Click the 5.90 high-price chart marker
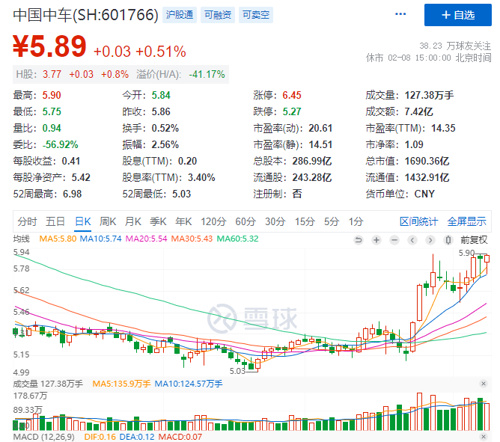This screenshot has width=500, height=442. 466,253
